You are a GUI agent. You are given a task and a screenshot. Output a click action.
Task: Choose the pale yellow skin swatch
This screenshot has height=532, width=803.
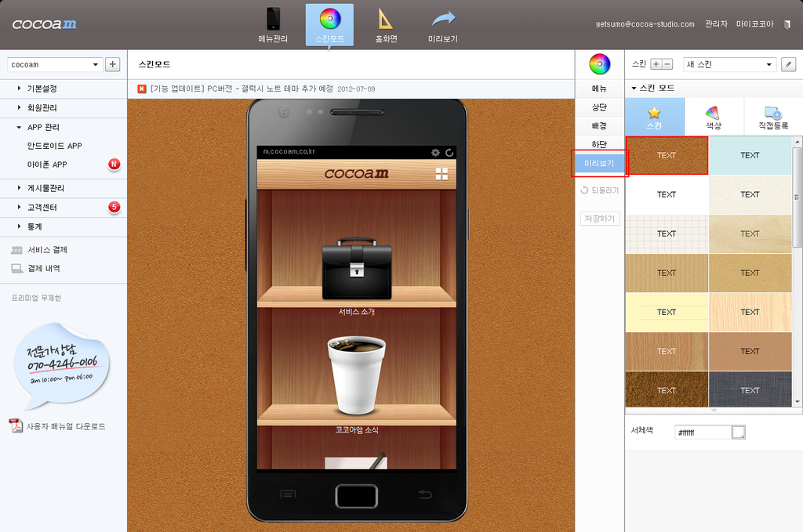point(667,312)
